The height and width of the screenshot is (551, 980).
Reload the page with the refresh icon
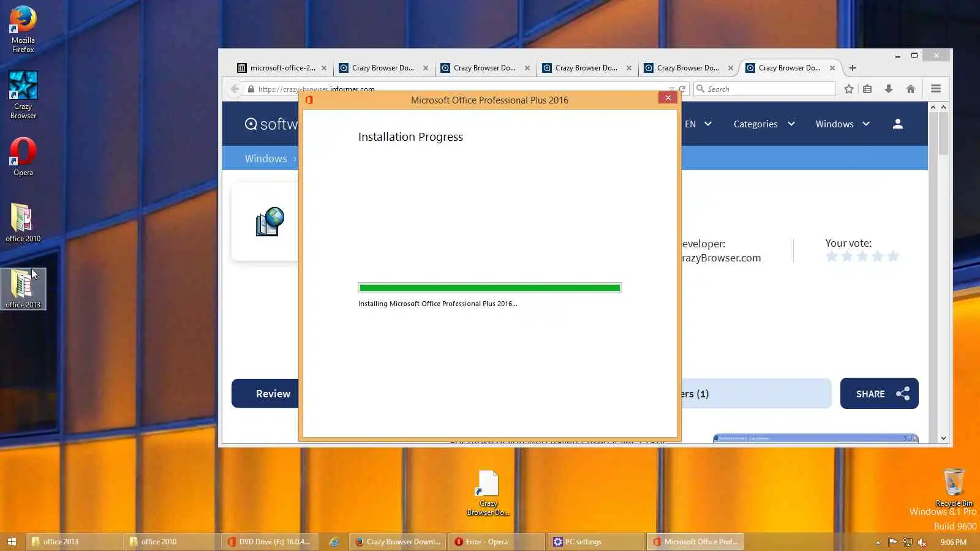tap(682, 89)
